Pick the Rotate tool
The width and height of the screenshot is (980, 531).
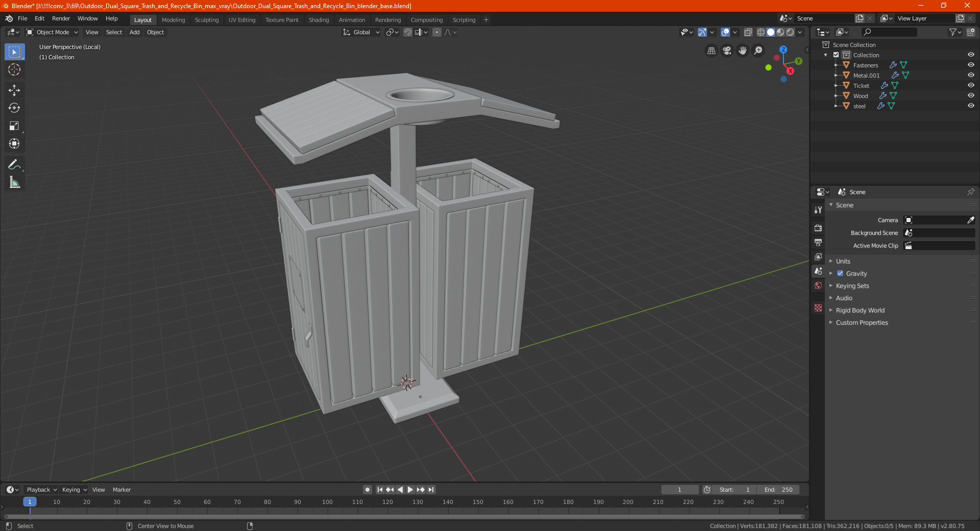[14, 108]
